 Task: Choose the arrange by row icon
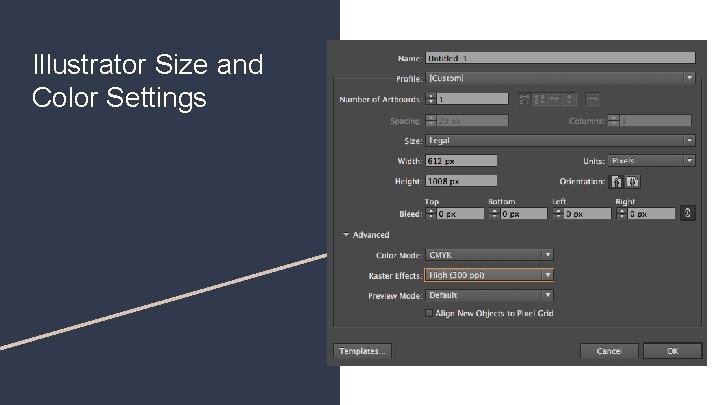tap(554, 99)
